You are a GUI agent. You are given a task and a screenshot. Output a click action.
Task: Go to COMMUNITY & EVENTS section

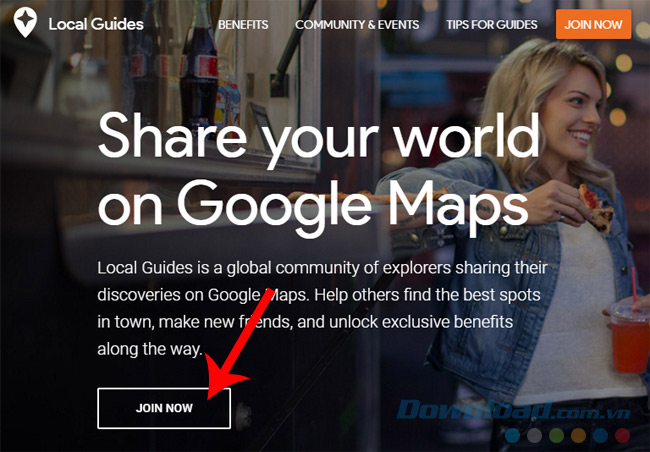click(357, 24)
